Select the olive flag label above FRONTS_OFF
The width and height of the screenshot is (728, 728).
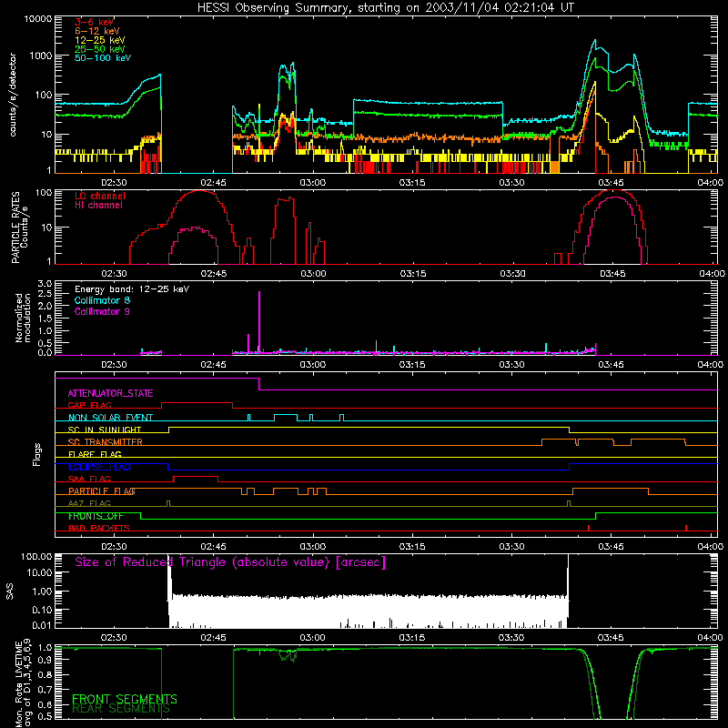pyautogui.click(x=89, y=503)
